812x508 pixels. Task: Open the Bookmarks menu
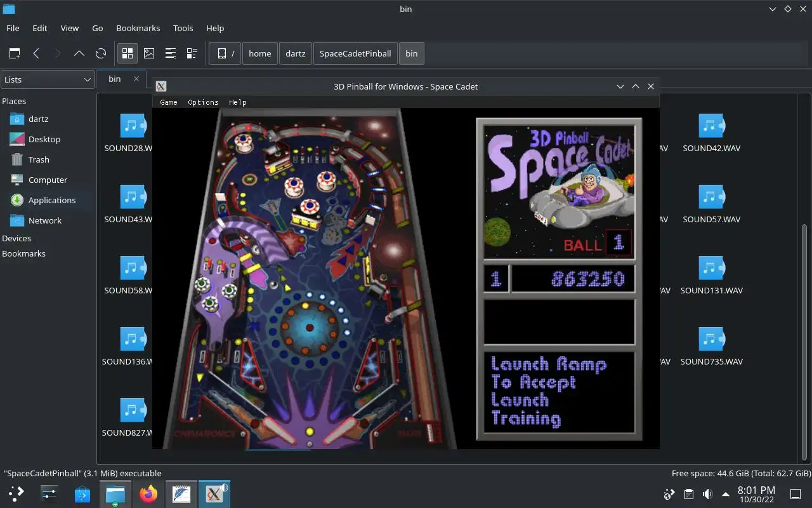(138, 28)
